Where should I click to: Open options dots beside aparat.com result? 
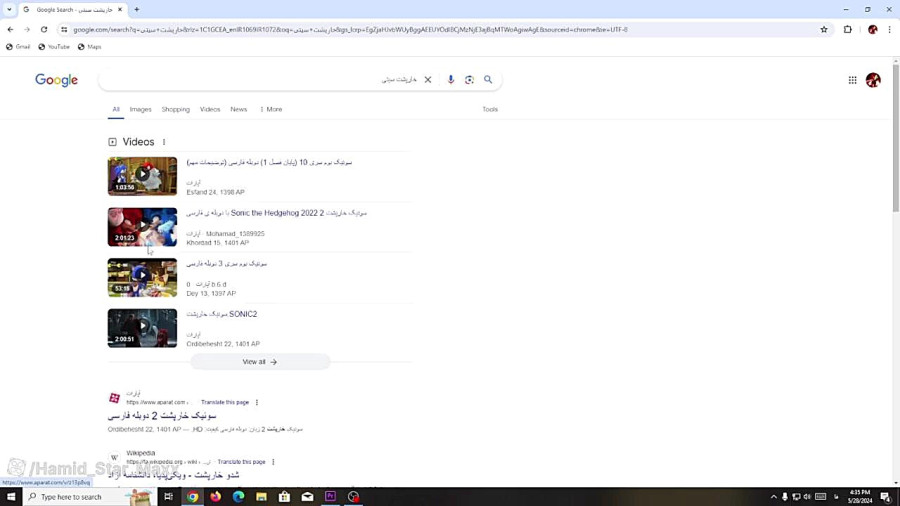point(257,402)
